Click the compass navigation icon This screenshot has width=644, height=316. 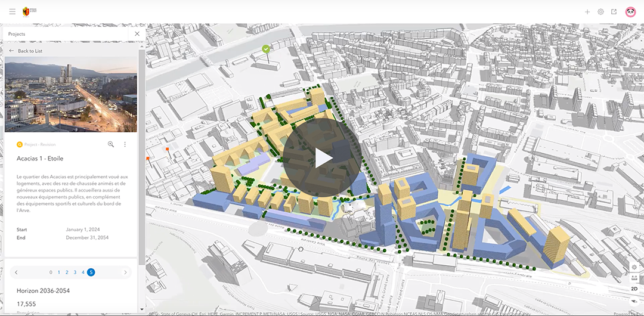(x=634, y=301)
